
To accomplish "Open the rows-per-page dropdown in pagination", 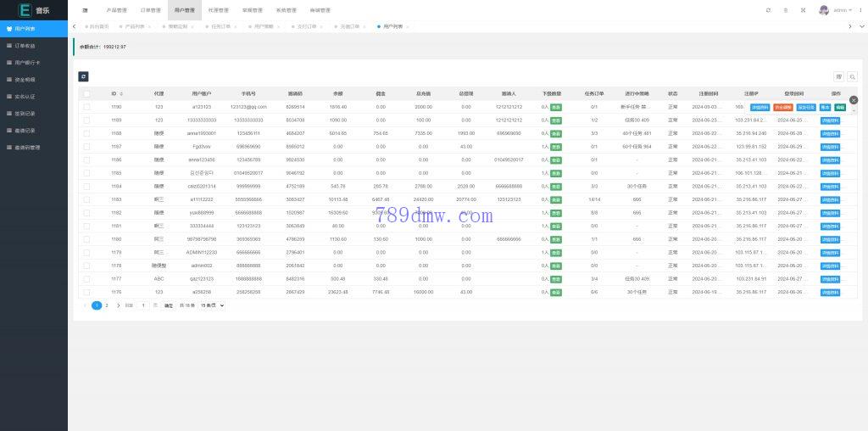I will pos(211,305).
